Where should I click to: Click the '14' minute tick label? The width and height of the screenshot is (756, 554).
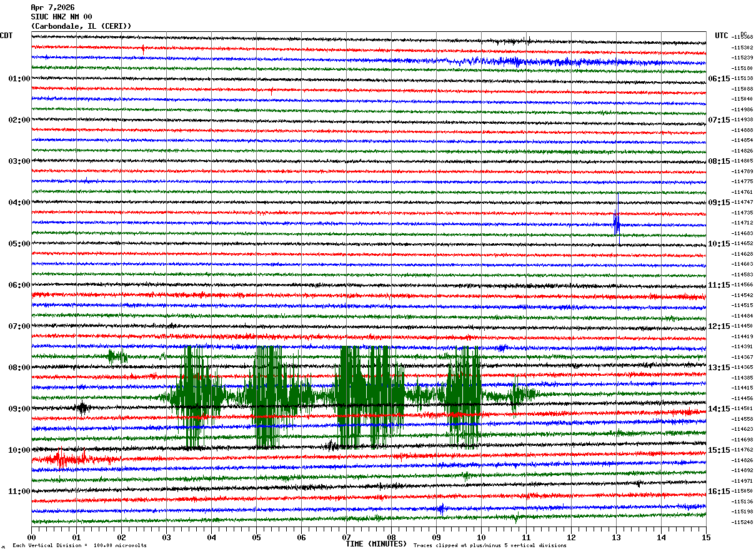click(x=661, y=537)
